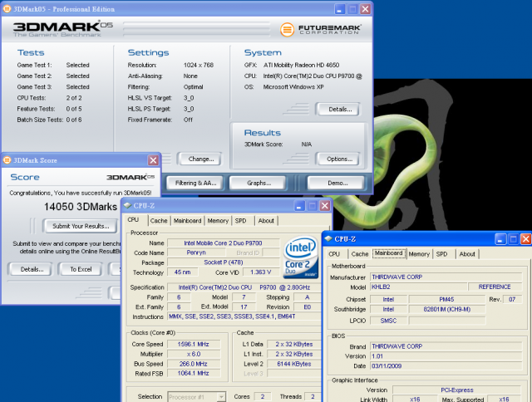Click the SMSC LPCIO value
The image size is (532, 402).
tap(388, 321)
